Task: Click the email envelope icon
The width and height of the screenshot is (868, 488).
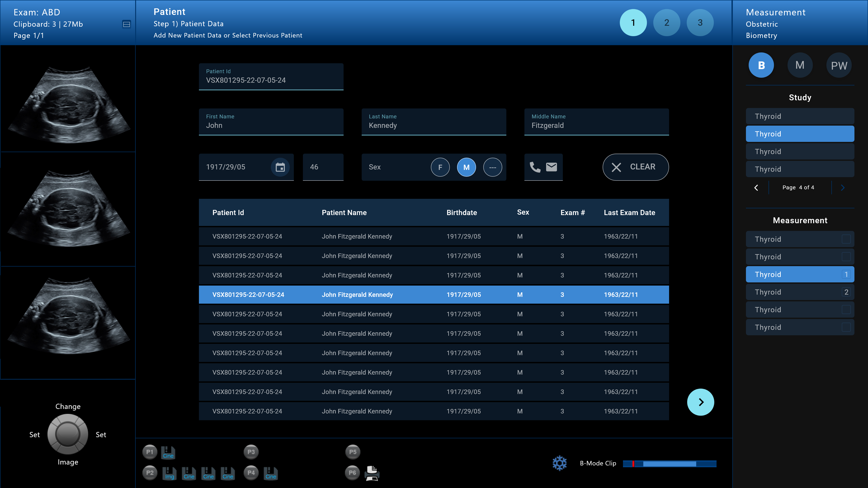Action: click(x=551, y=167)
